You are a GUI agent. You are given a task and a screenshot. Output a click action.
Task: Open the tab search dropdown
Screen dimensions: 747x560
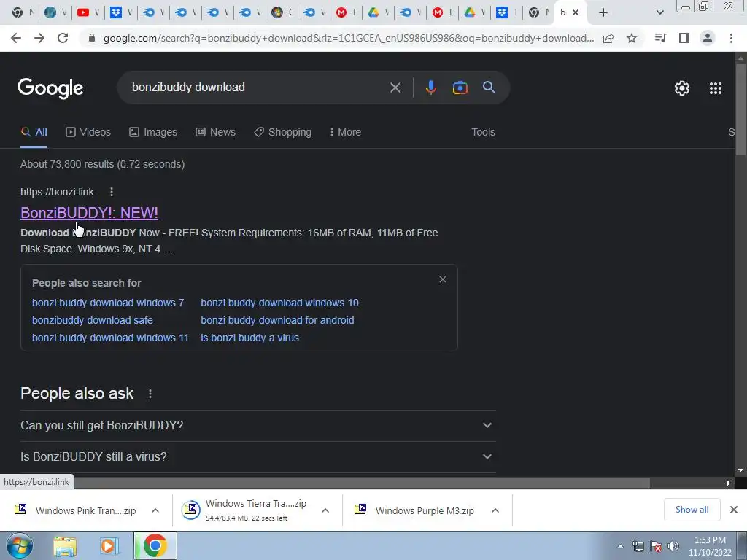[x=659, y=12]
